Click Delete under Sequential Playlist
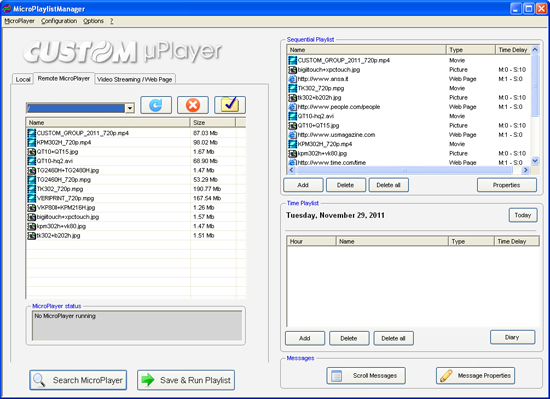The image size is (550, 399). [x=346, y=185]
